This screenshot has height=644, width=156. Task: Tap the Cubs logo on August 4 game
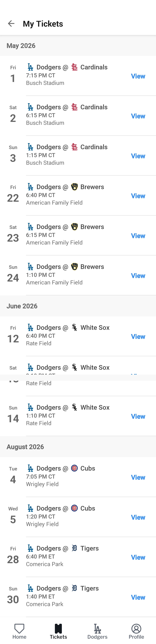click(74, 468)
